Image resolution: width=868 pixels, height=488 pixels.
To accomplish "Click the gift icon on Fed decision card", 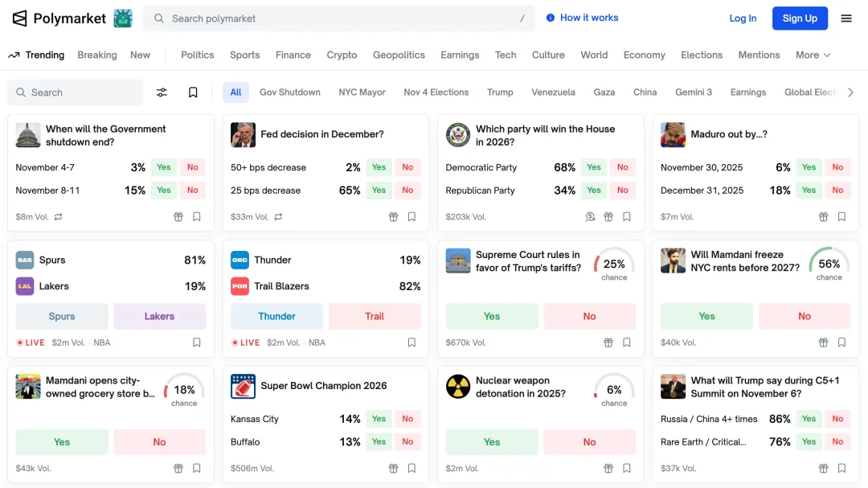I will tap(393, 217).
